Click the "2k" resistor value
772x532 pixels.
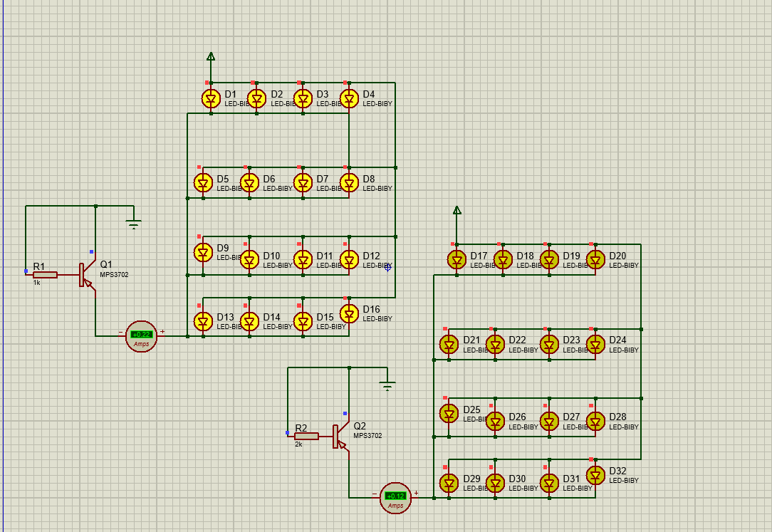tap(299, 444)
